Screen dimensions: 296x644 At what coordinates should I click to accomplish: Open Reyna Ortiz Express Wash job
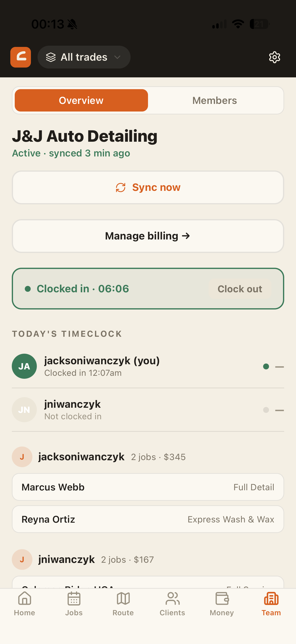click(x=148, y=519)
